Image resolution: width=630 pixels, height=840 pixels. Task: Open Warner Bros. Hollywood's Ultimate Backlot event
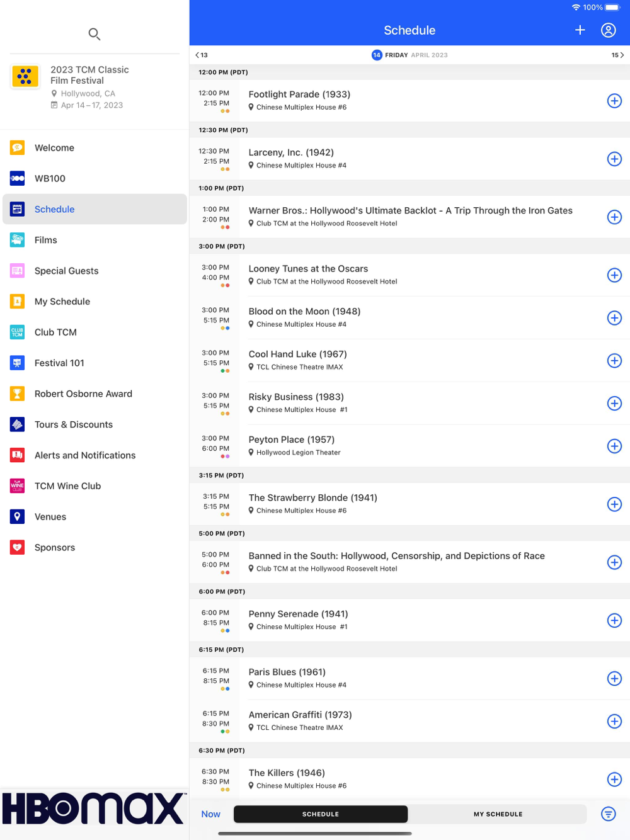[409, 217]
